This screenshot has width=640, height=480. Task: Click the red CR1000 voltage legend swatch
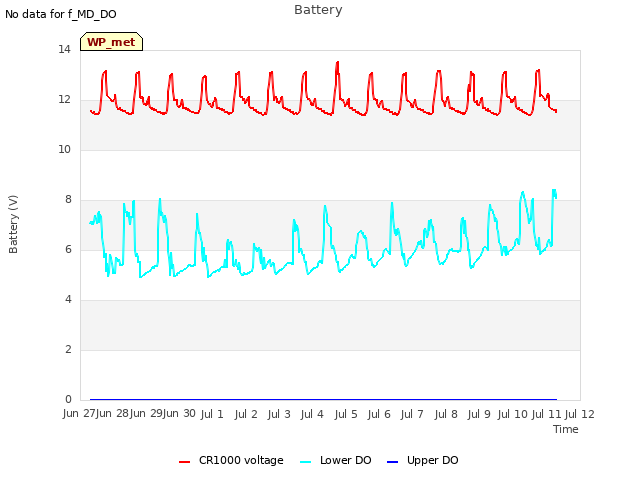pyautogui.click(x=184, y=462)
